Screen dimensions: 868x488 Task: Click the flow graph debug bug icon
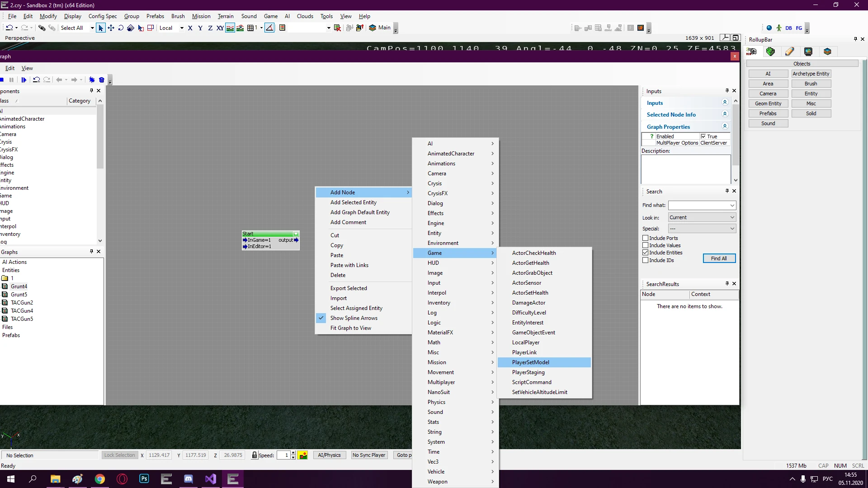point(92,80)
